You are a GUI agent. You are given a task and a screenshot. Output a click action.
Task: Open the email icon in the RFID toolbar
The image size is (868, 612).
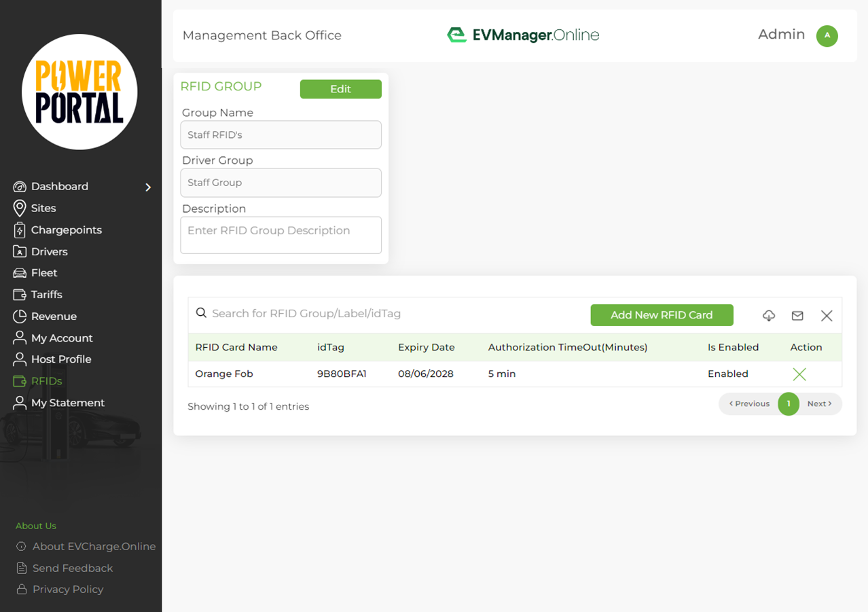(x=797, y=315)
